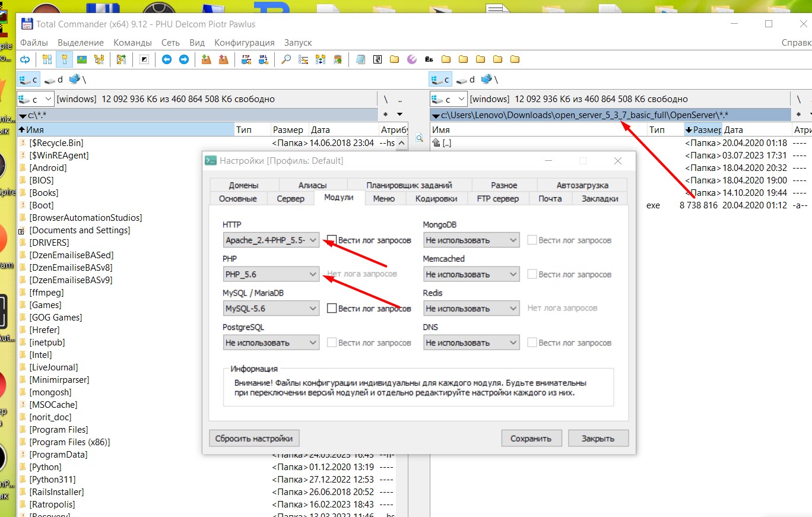Open the synchronize directories toolbar icon
812x517 pixels.
click(x=321, y=59)
